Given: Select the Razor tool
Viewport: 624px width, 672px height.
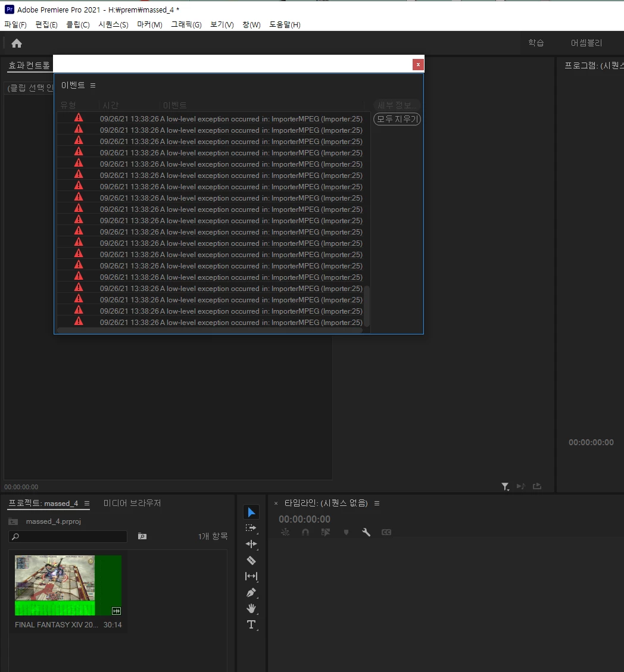Looking at the screenshot, I should point(252,560).
